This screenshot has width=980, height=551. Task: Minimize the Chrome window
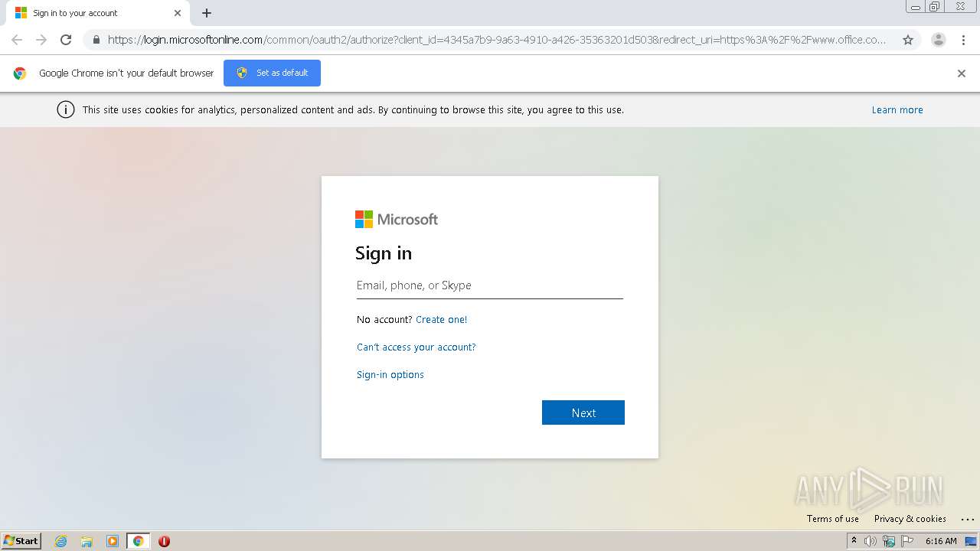coord(915,7)
